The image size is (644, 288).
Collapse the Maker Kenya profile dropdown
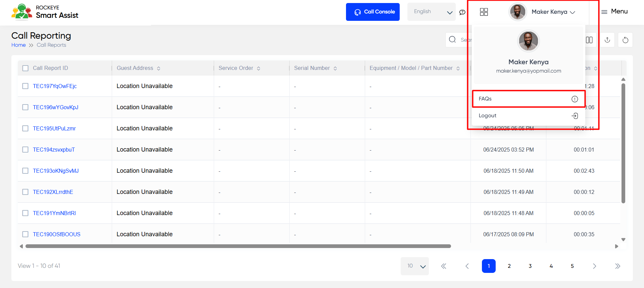573,12
